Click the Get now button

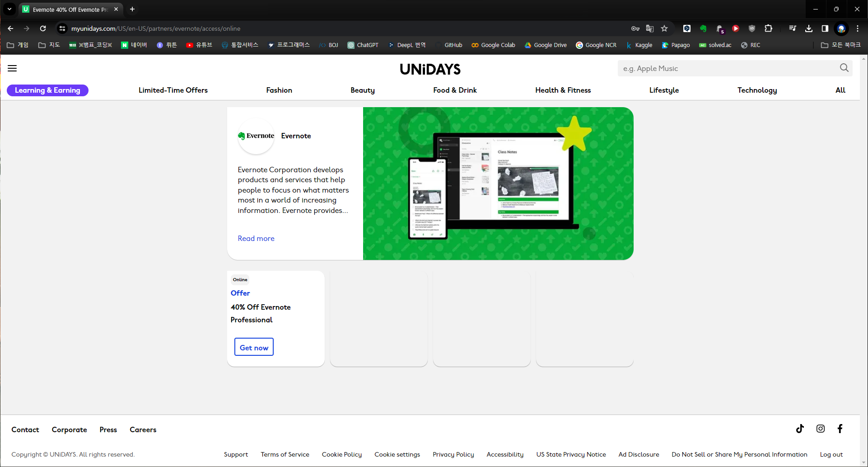pos(254,347)
